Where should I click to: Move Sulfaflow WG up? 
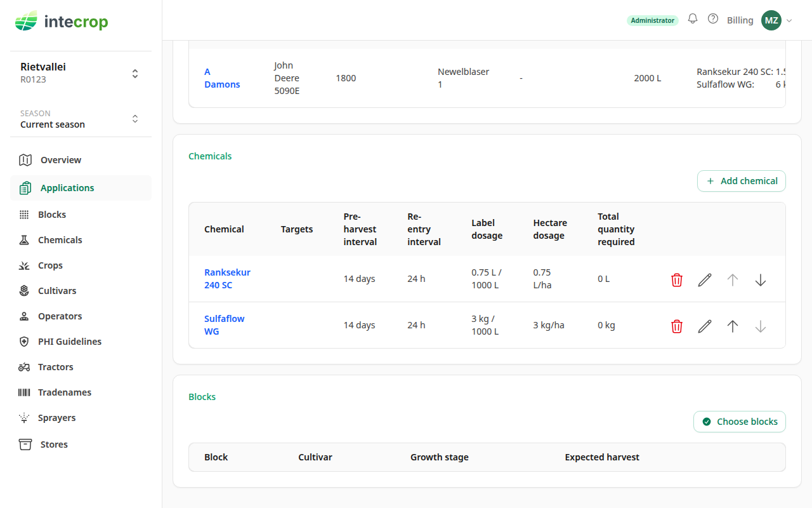(x=733, y=326)
